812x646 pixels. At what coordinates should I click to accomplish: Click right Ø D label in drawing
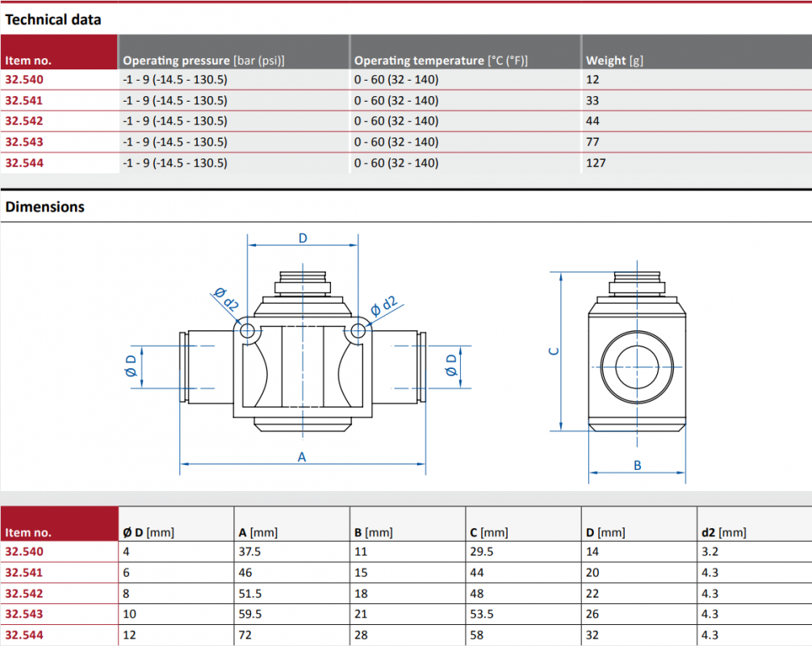pos(451,365)
